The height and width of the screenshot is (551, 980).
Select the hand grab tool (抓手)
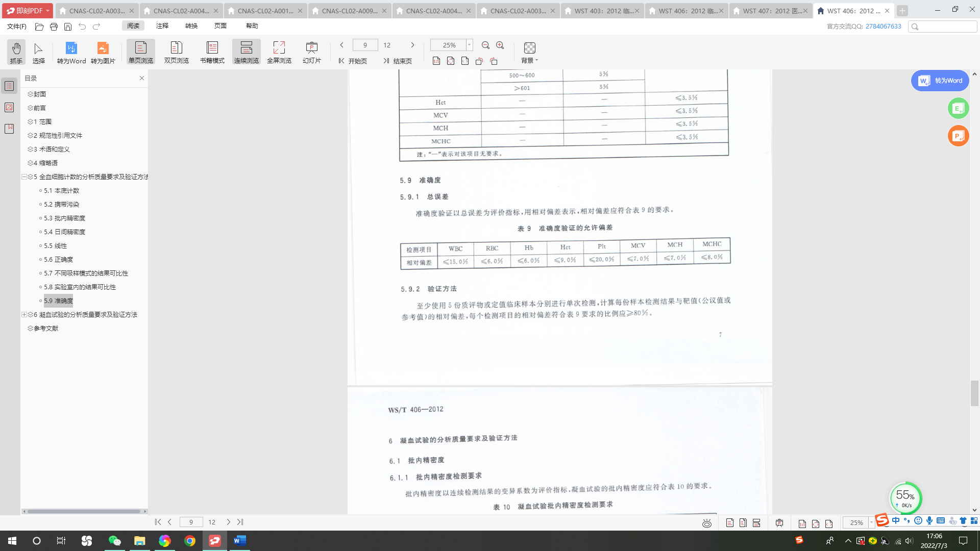pyautogui.click(x=16, y=52)
